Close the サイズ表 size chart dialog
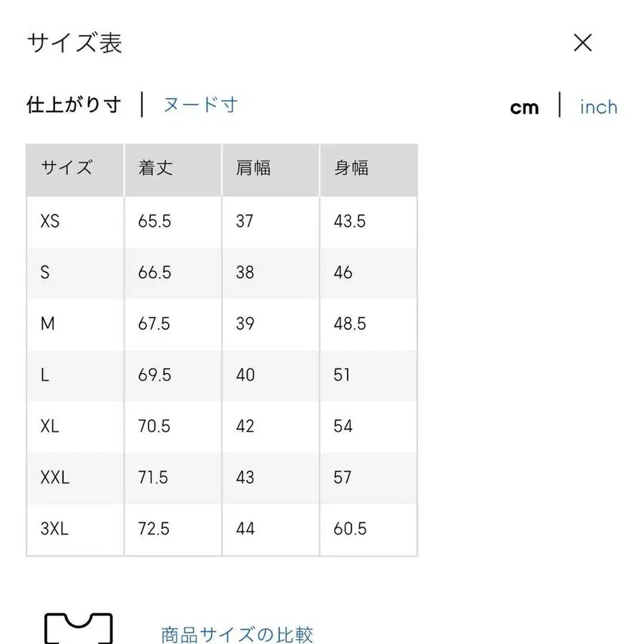Image resolution: width=644 pixels, height=644 pixels. [583, 43]
